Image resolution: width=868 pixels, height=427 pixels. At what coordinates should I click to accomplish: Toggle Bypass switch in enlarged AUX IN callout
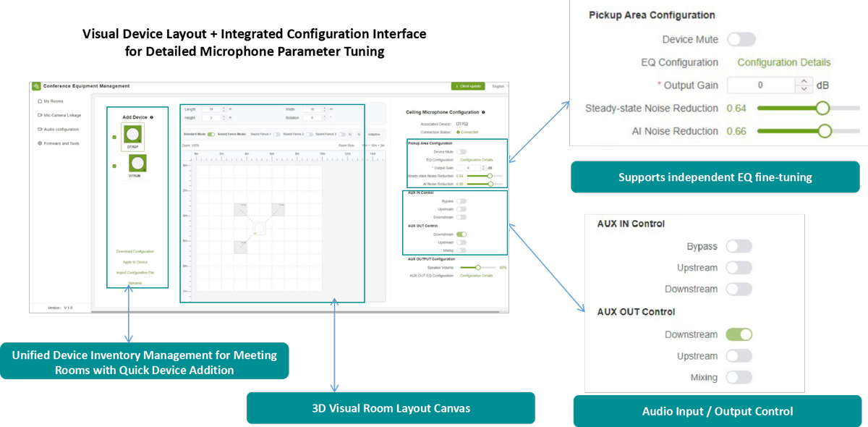tap(739, 247)
